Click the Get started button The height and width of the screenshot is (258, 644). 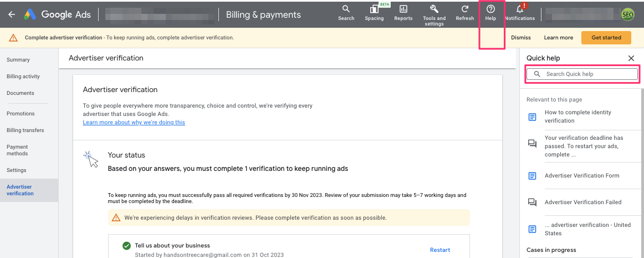coord(606,37)
